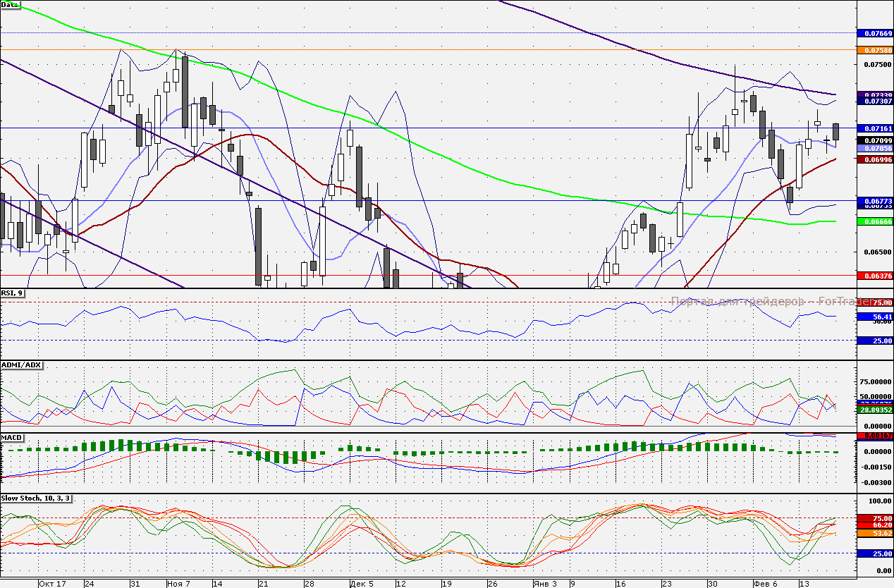Click the orange 0.07580 price tag
Image resolution: width=894 pixels, height=588 pixels.
pos(874,50)
